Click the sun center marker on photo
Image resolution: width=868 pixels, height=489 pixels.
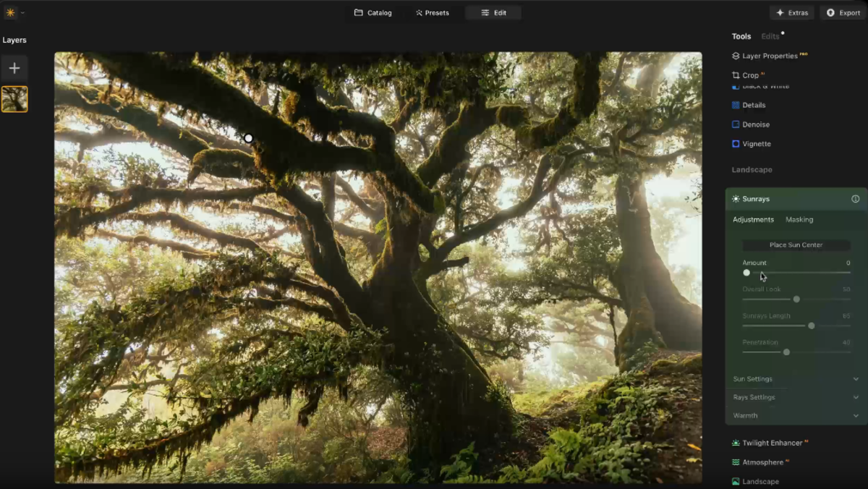click(248, 138)
